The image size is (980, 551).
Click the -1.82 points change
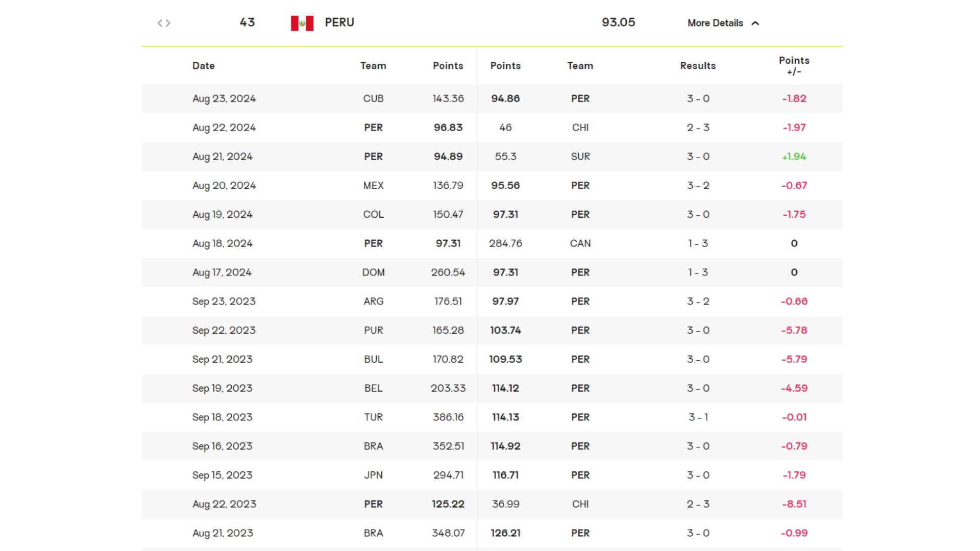[x=794, y=98]
